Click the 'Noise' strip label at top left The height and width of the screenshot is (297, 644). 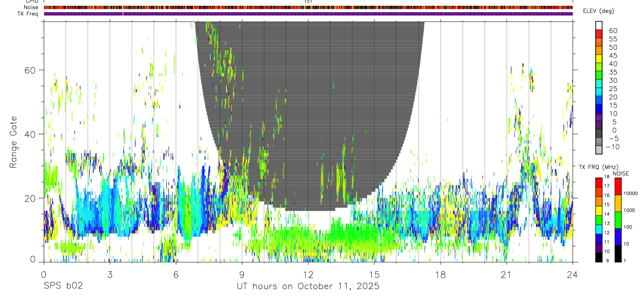(x=32, y=8)
